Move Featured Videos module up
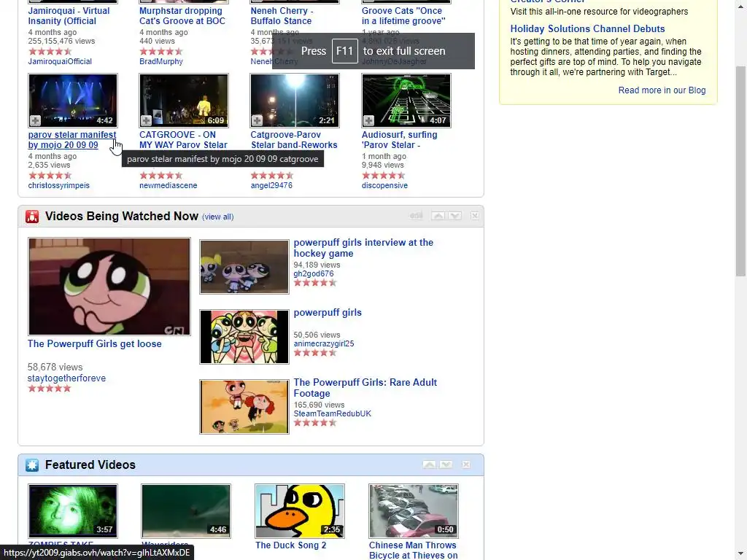747x560 pixels. tap(429, 464)
